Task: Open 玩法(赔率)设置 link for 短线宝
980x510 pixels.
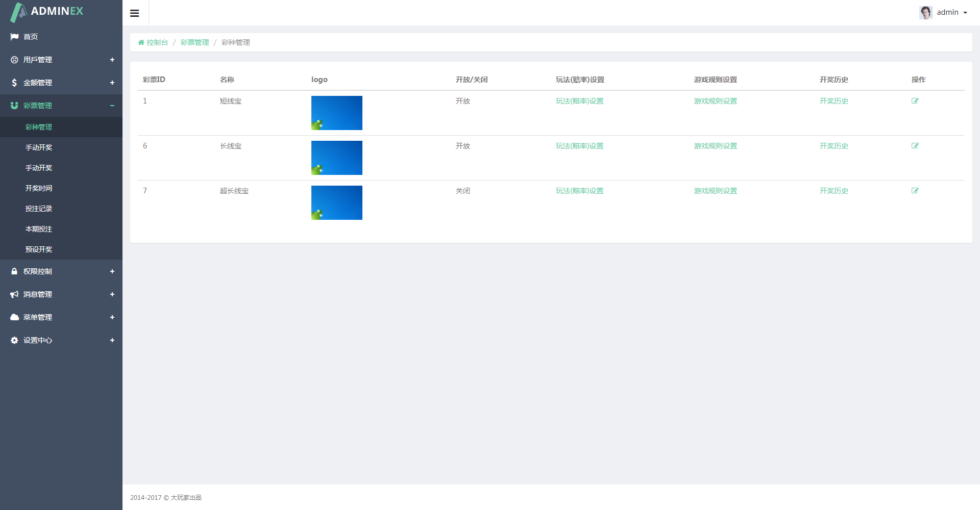Action: 579,101
